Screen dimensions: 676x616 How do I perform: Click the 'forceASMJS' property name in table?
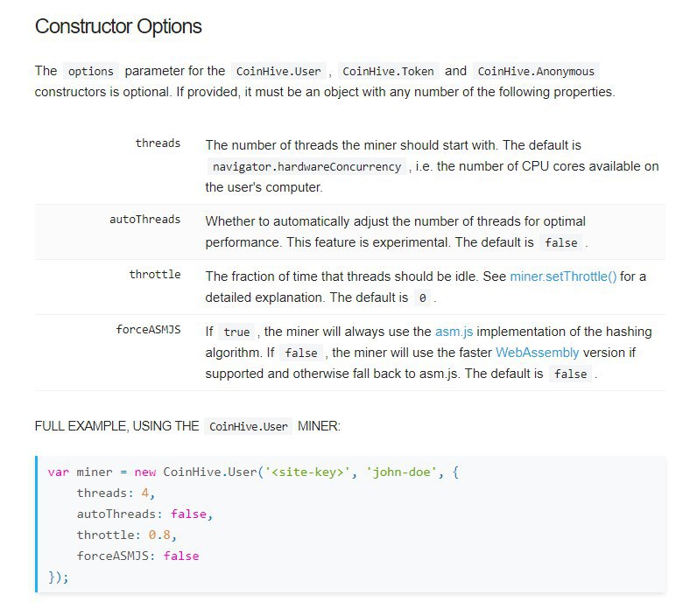148,330
